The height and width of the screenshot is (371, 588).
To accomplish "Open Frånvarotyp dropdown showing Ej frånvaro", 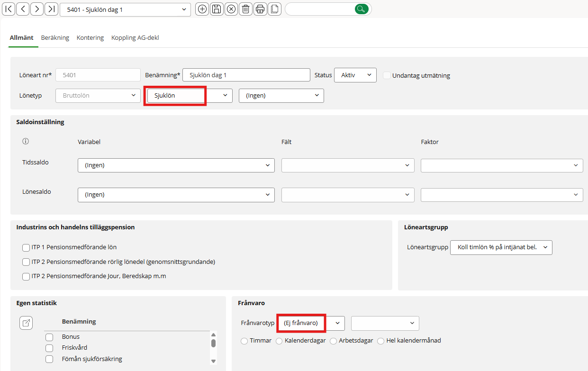I will pyautogui.click(x=310, y=323).
